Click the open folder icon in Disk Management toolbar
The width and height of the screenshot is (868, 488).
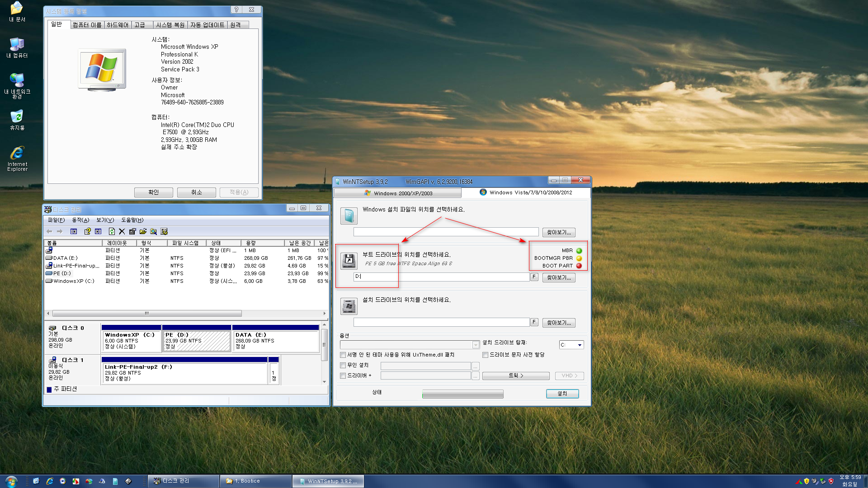pos(143,231)
